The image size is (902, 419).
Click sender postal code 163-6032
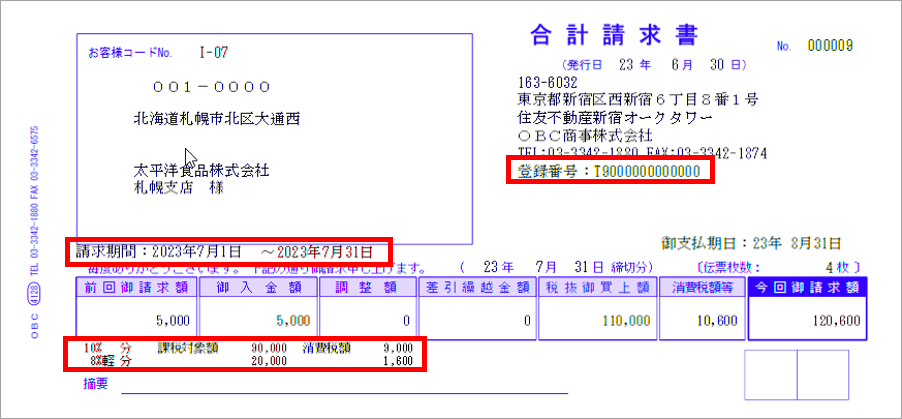(x=548, y=82)
